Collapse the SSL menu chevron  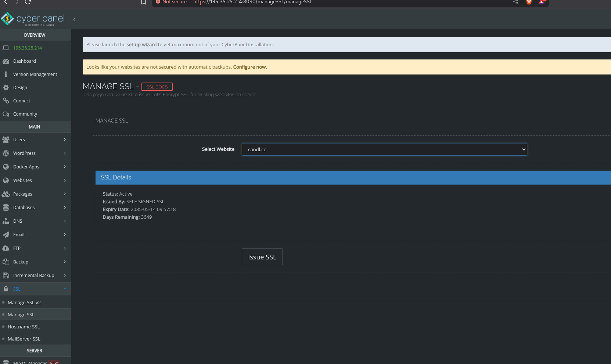pos(65,289)
